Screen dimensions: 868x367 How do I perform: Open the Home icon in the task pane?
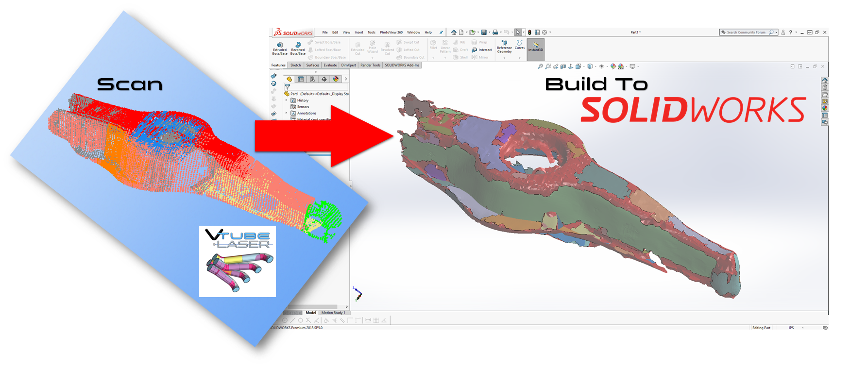point(824,81)
